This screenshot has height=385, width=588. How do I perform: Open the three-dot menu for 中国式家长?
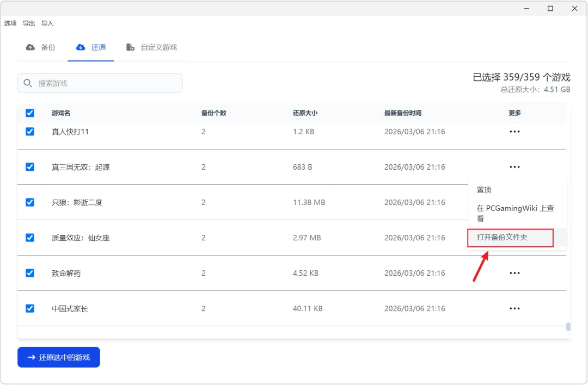click(514, 308)
